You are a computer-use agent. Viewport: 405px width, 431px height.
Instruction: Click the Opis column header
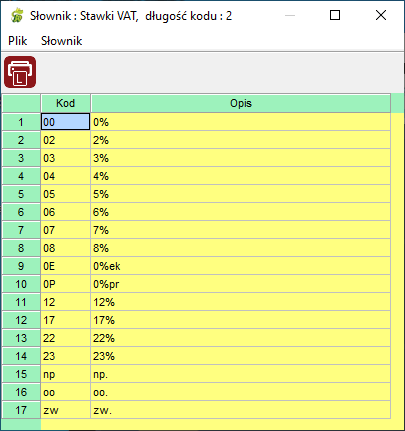pos(241,103)
